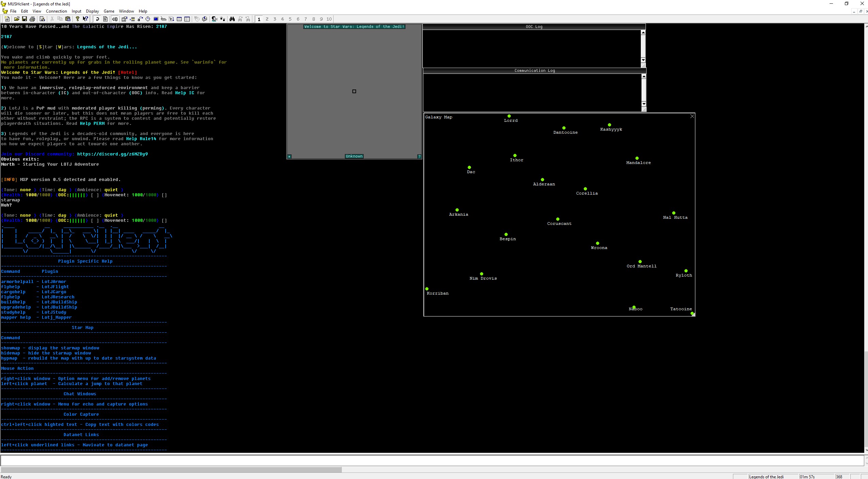Click the yellow question mark Help icon

(78, 19)
